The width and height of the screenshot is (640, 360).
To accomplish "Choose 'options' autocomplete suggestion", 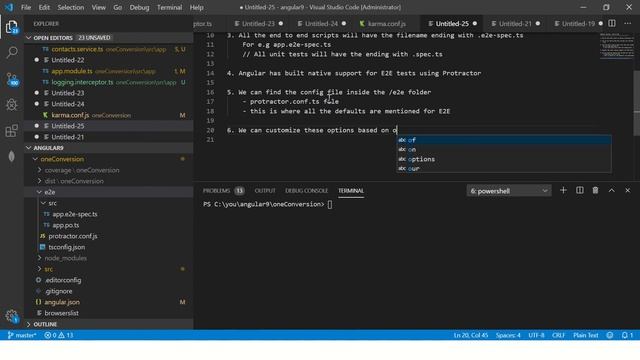I will click(504, 159).
